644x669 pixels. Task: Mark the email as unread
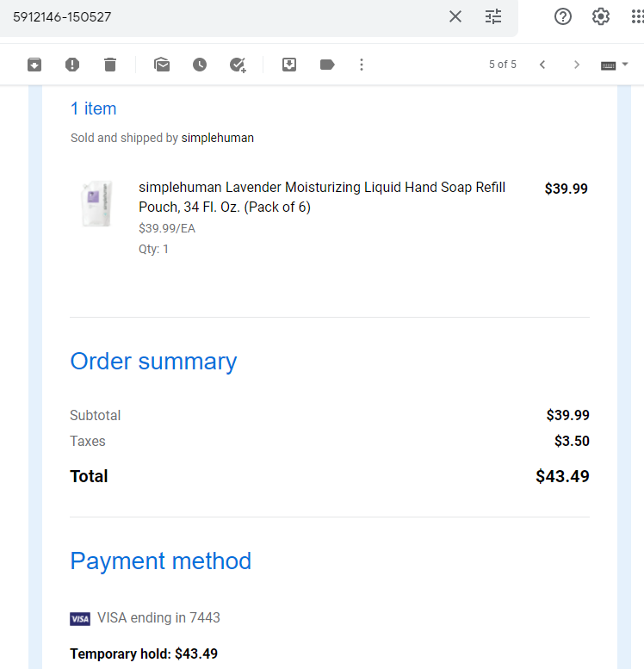162,65
